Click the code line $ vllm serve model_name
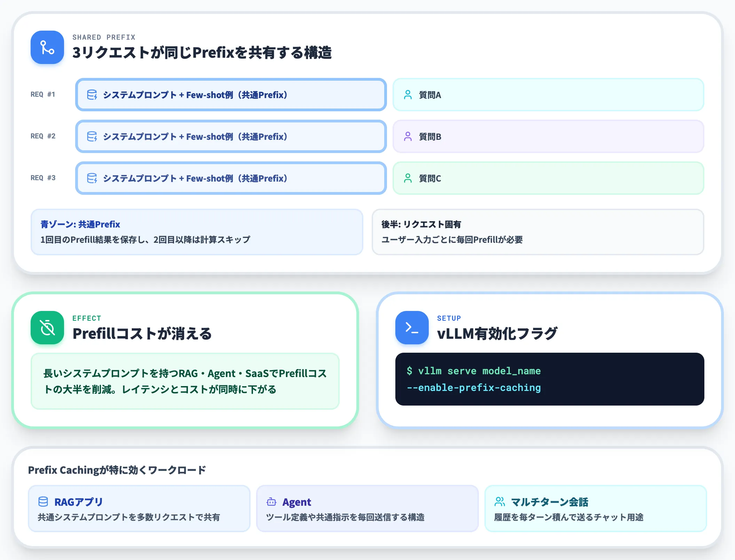Viewport: 735px width, 560px height. 474,371
